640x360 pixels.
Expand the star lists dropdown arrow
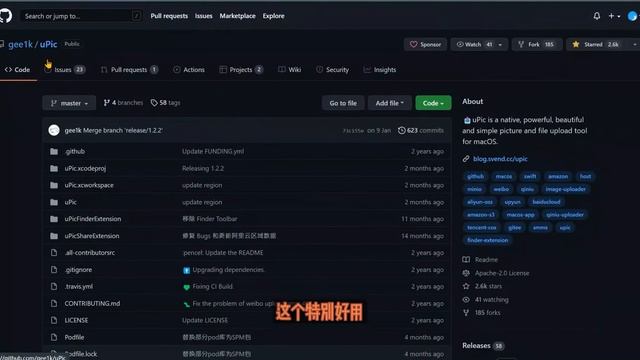[634, 44]
